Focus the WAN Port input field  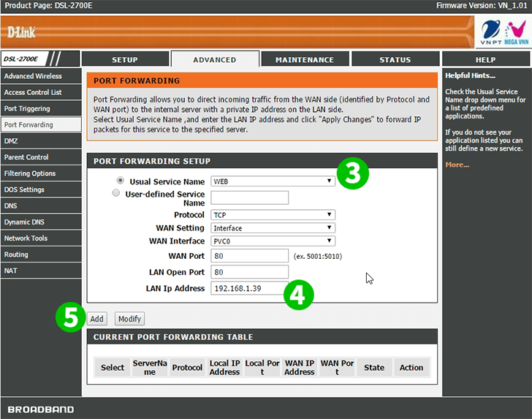point(249,256)
